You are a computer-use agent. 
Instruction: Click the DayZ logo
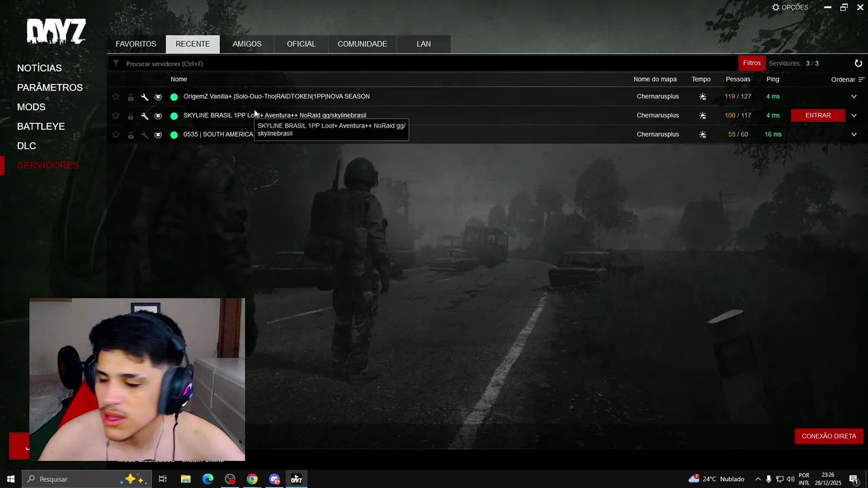(x=56, y=32)
